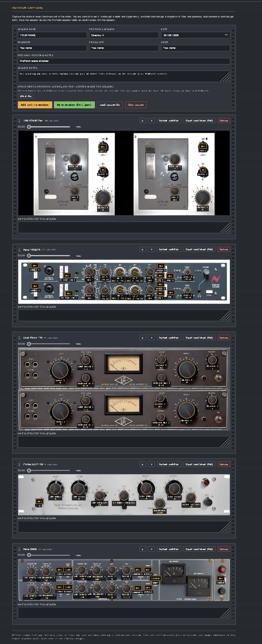
Task: Export recall sheet for the Neve 33609 unit
Action: tap(199, 549)
